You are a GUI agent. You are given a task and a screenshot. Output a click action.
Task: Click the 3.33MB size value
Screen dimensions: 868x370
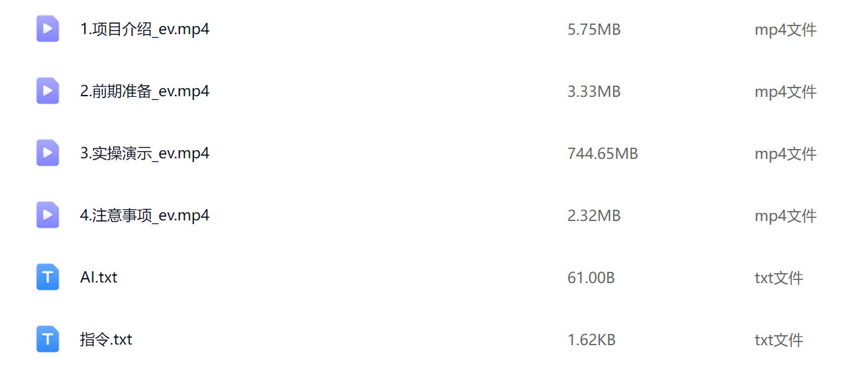pos(594,91)
